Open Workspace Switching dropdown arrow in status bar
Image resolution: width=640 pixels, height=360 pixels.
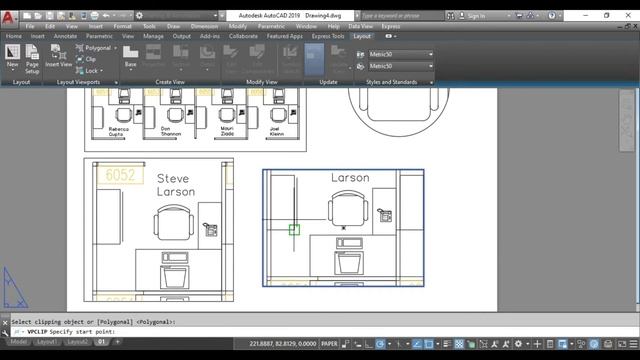[527, 344]
